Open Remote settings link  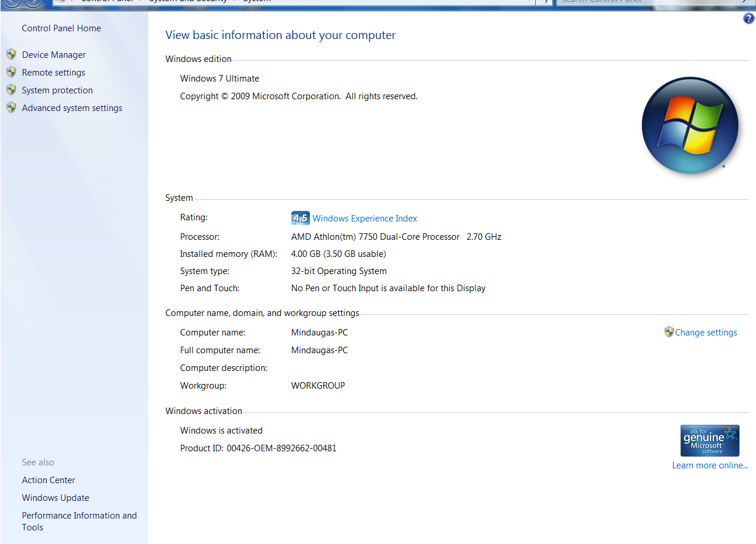tap(54, 73)
